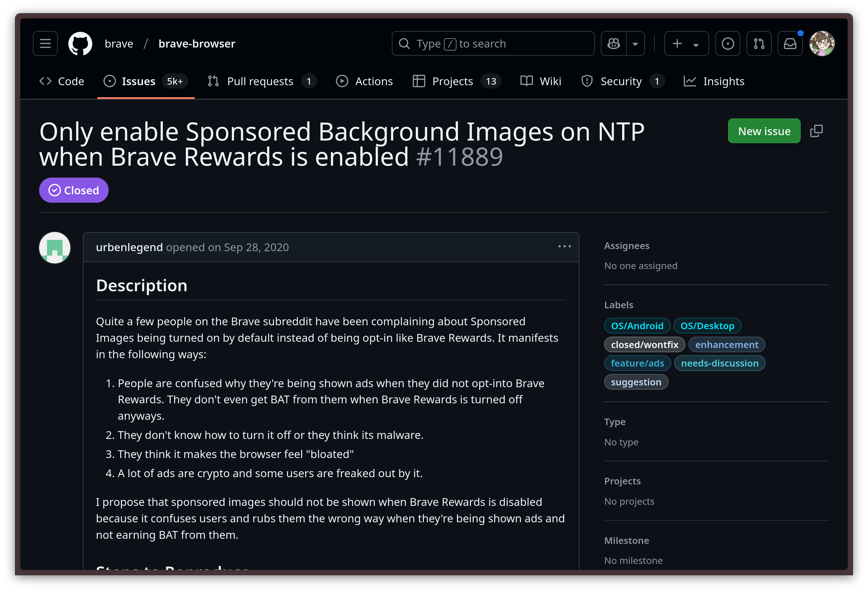Switch to the Security tab

click(623, 81)
